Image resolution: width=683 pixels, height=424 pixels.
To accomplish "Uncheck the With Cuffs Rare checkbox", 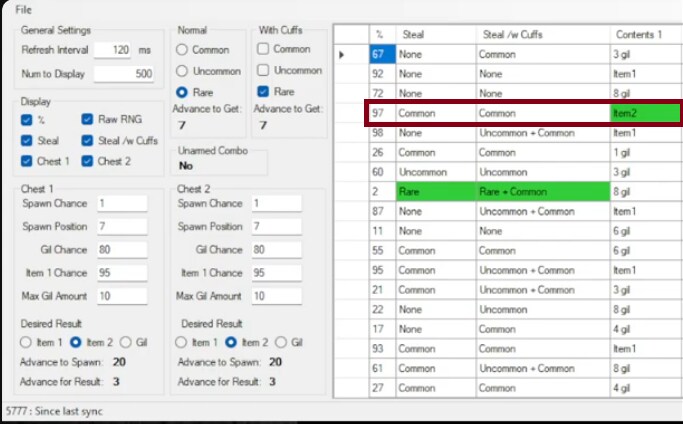I will (261, 92).
